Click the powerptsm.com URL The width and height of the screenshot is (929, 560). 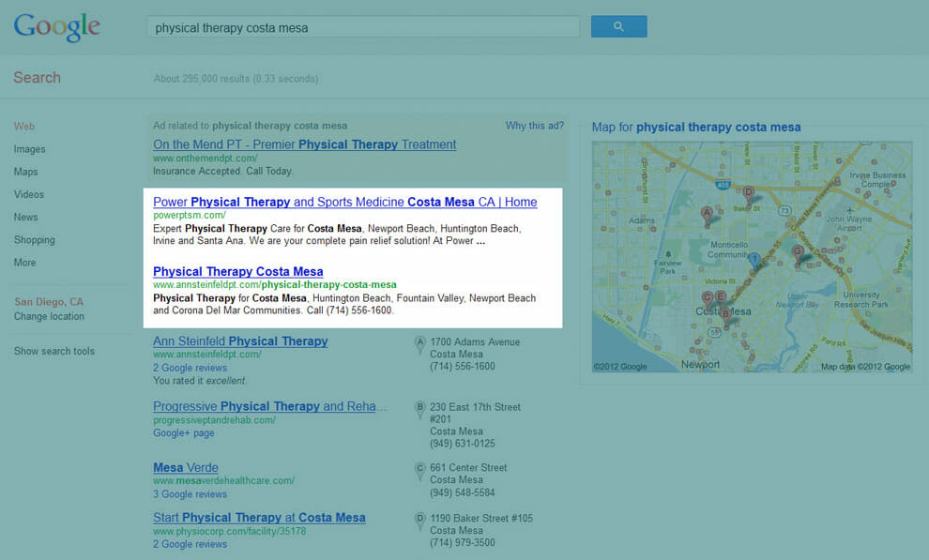[189, 215]
